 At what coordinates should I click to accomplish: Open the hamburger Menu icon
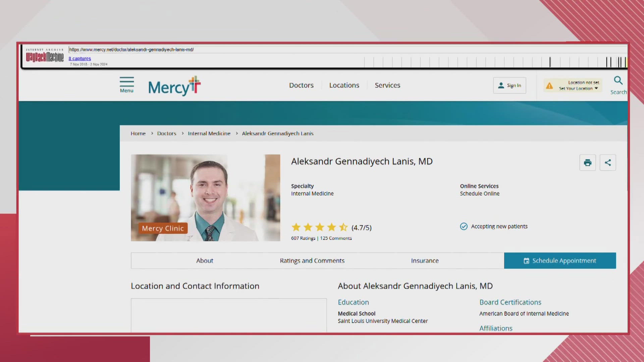tap(127, 82)
